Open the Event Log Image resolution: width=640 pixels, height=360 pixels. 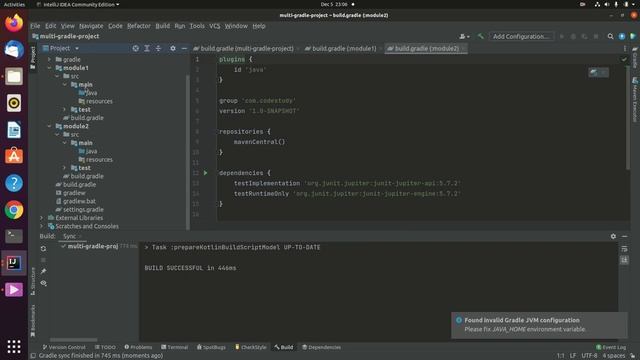611,347
